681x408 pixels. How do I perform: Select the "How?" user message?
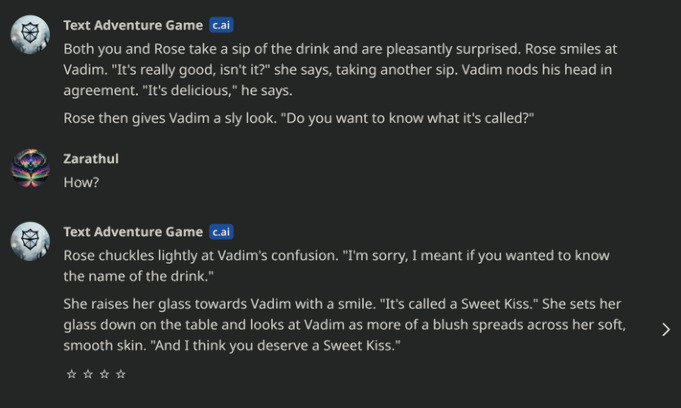[x=81, y=182]
